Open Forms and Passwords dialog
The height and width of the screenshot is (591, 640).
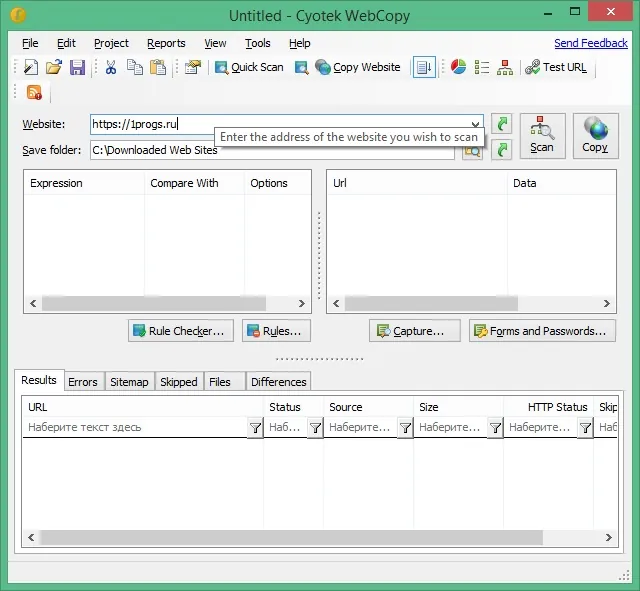[x=542, y=331]
